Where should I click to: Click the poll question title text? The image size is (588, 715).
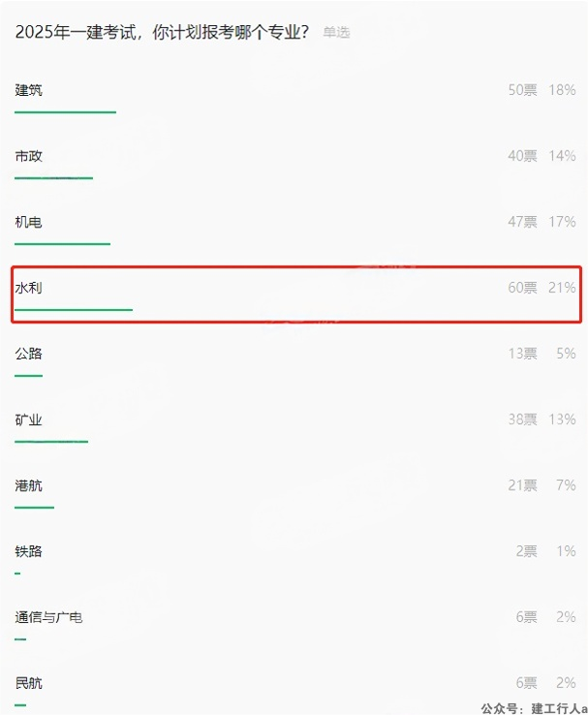(162, 32)
